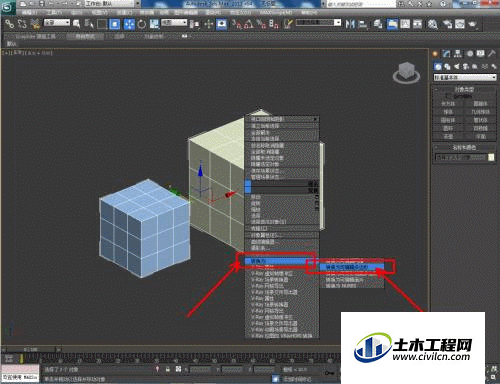The width and height of the screenshot is (500, 384).
Task: Click the Box primitive button
Action: click(448, 104)
